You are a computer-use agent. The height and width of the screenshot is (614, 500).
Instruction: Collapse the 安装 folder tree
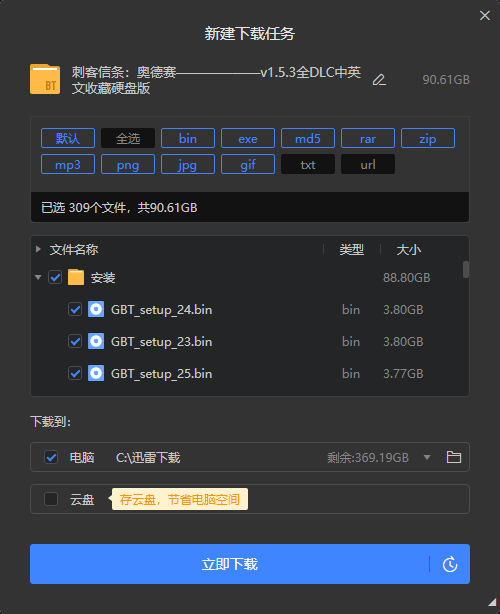click(x=38, y=278)
